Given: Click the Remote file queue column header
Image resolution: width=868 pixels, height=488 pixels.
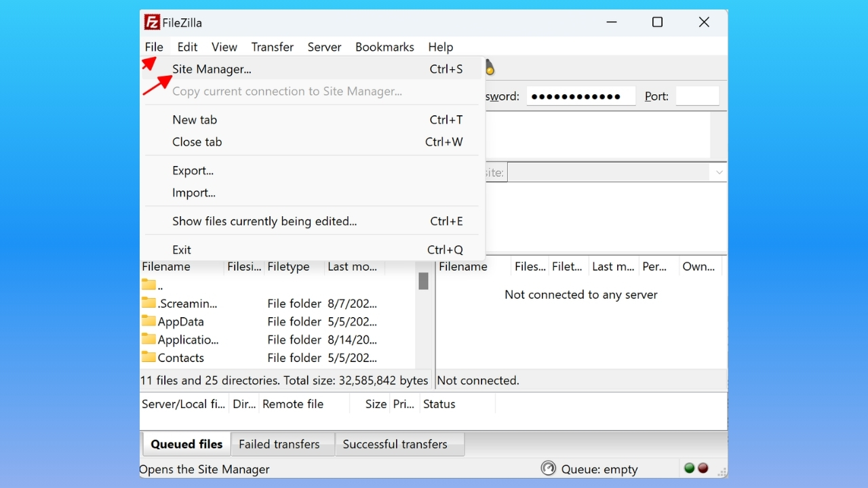Looking at the screenshot, I should click(304, 405).
